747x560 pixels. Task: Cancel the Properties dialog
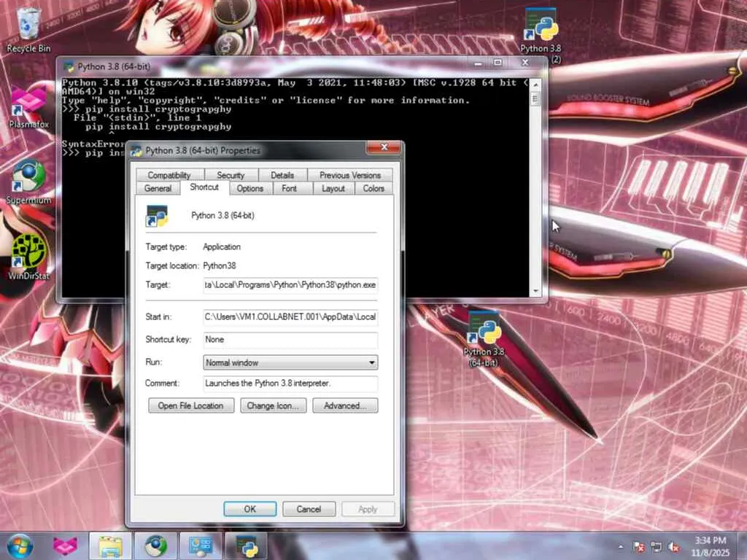(x=309, y=509)
